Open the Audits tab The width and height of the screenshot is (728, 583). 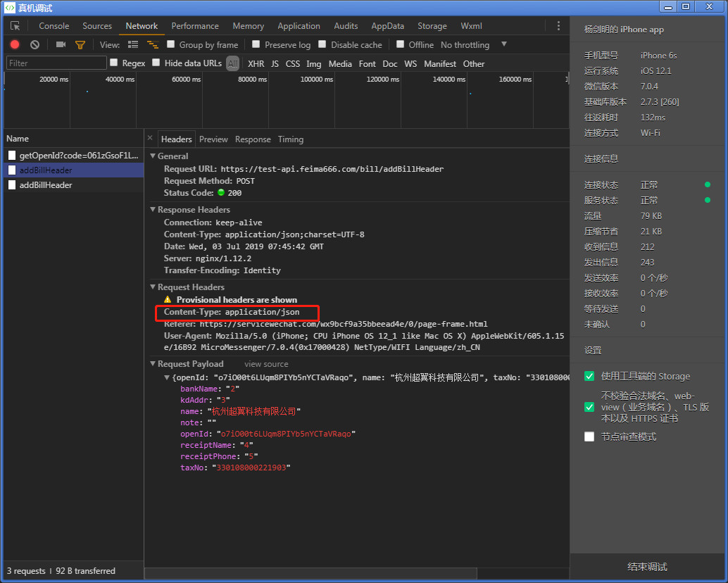pos(346,26)
